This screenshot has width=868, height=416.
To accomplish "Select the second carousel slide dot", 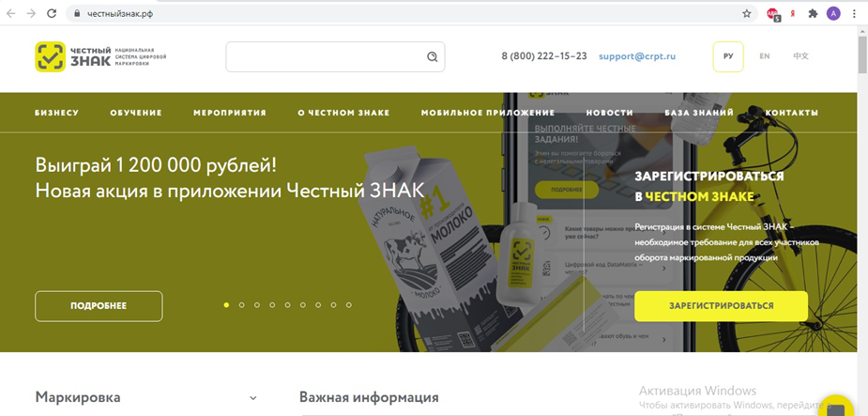I will click(241, 305).
